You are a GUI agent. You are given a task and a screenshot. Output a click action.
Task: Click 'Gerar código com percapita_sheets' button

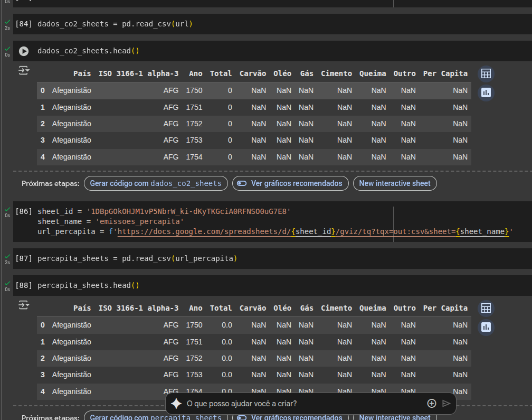(156, 417)
